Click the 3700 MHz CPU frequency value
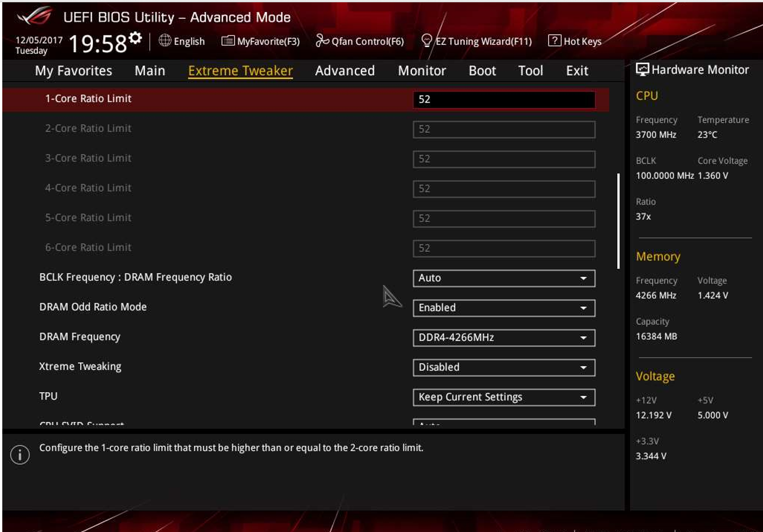This screenshot has width=763, height=532. 656,135
